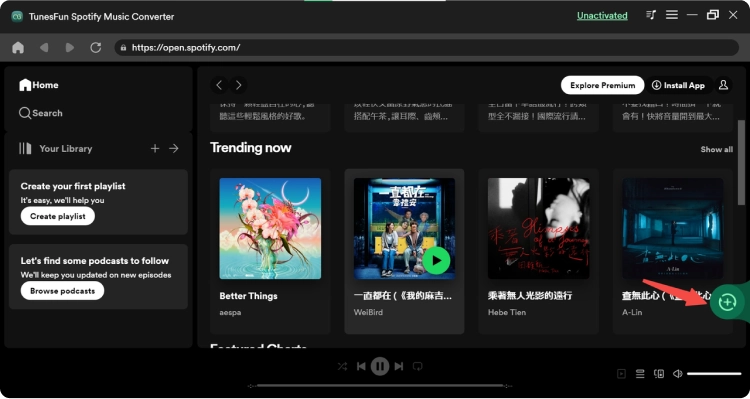The image size is (750, 399).
Task: Collapse Your Library panel
Action: (55, 149)
